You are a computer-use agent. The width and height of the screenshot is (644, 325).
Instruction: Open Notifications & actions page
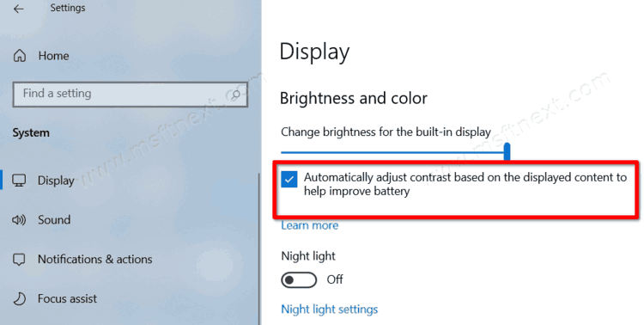(94, 259)
